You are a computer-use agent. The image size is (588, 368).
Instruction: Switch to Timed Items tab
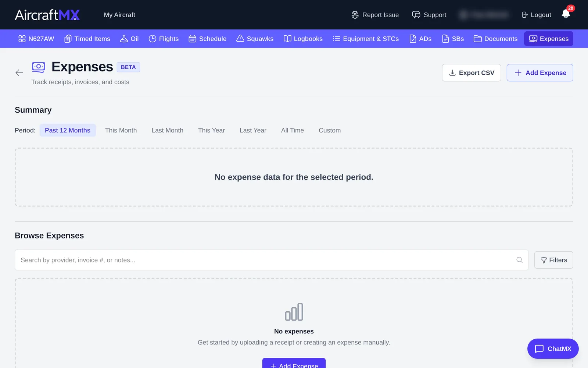click(87, 39)
